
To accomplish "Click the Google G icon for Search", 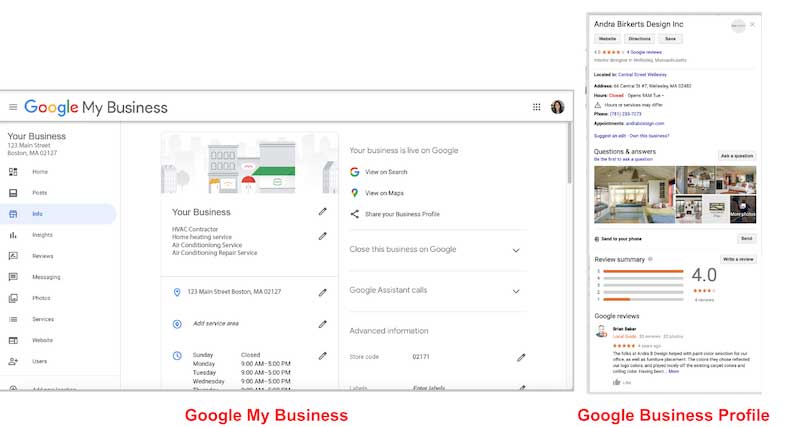I will coord(354,172).
